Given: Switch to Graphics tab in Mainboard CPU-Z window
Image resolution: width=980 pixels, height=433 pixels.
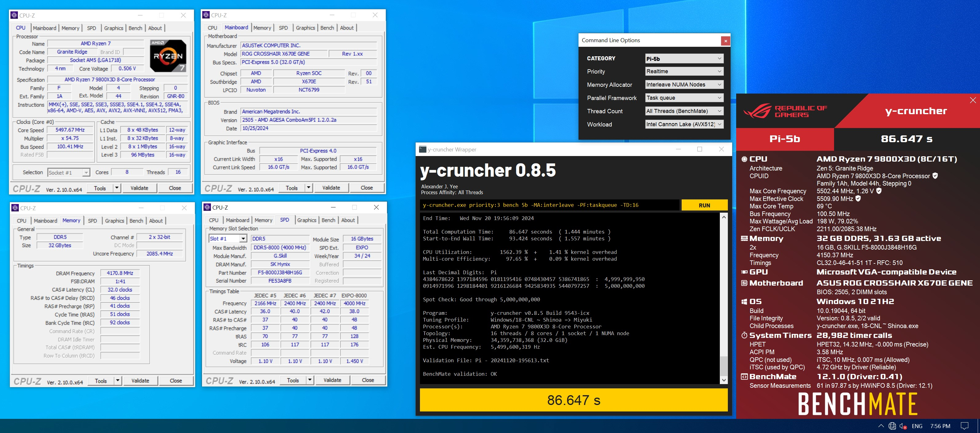Looking at the screenshot, I should coord(305,28).
